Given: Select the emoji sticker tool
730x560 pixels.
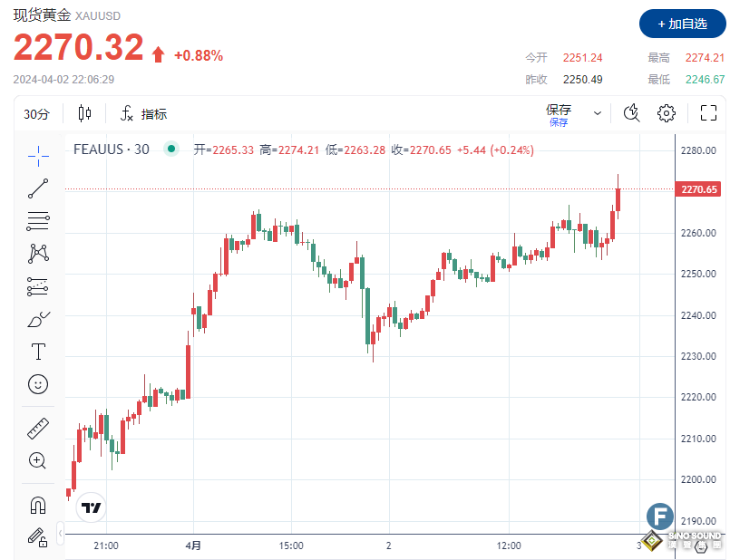Looking at the screenshot, I should pyautogui.click(x=37, y=383).
